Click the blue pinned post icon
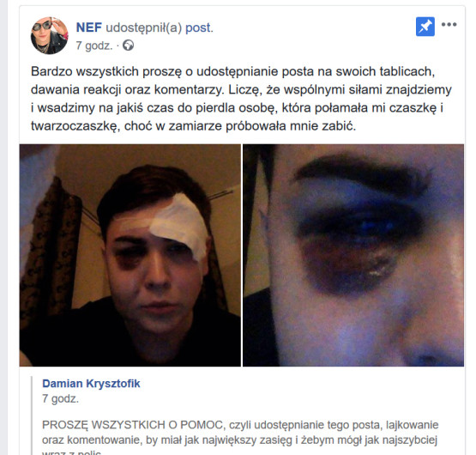Screen dimensions: 476x455 coord(425,27)
